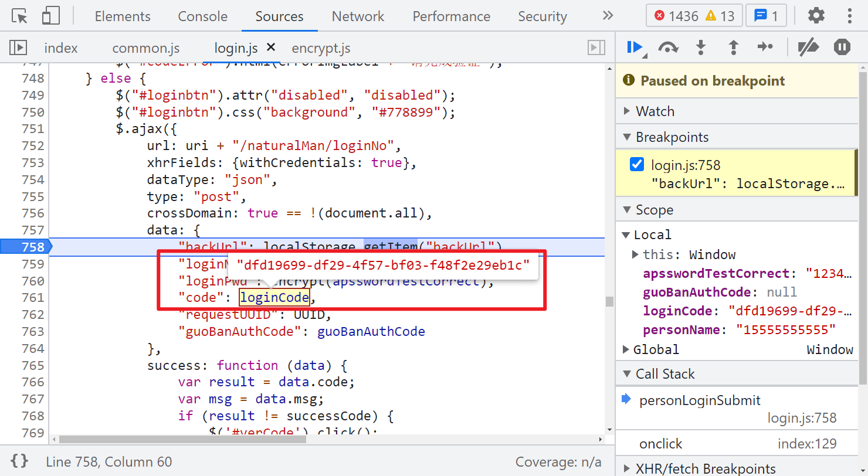Viewport: 868px width, 476px height.
Task: Uncheck the login.js:758 breakpoint
Action: pyautogui.click(x=637, y=165)
